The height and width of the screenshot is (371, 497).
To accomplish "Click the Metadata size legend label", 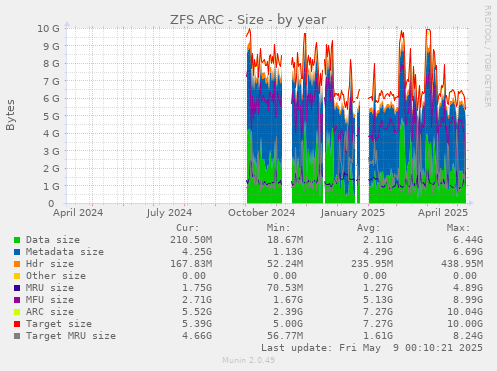I will [x=65, y=252].
